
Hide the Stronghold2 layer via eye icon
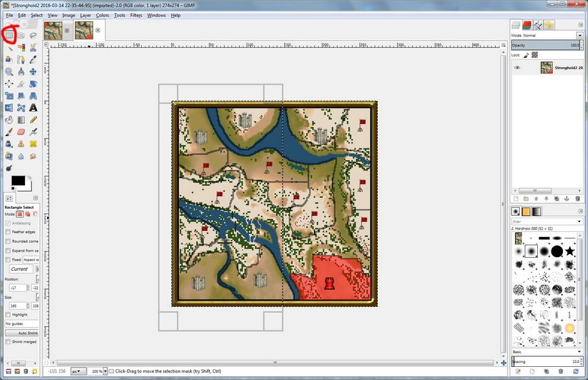click(x=518, y=68)
